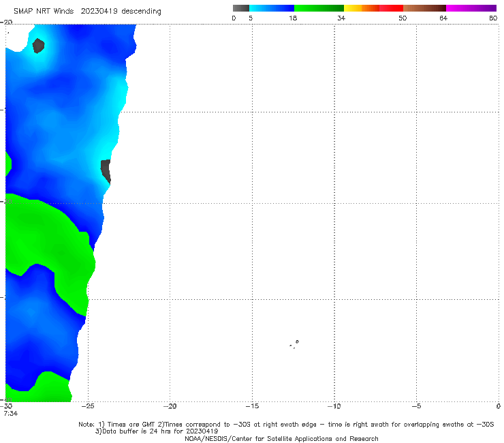Click the longitude axis label '-5'

[x=416, y=406]
